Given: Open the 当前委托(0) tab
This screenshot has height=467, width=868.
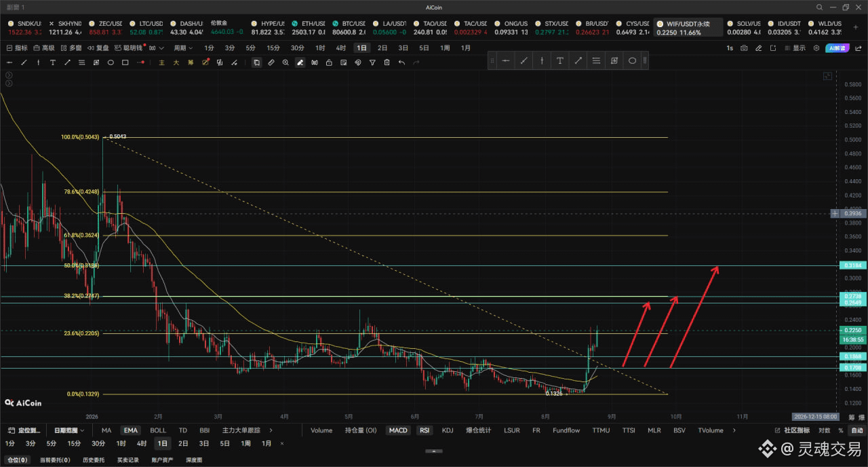Looking at the screenshot, I should pyautogui.click(x=55, y=460).
